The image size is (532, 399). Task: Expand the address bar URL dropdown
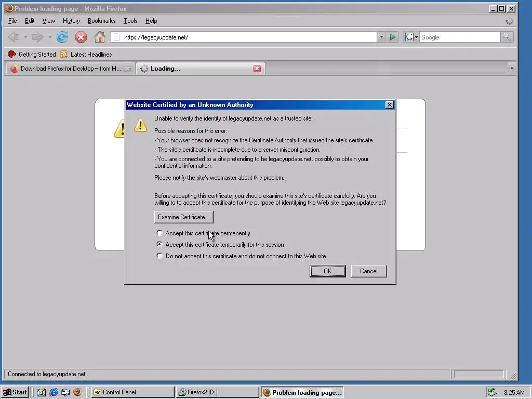coord(381,37)
